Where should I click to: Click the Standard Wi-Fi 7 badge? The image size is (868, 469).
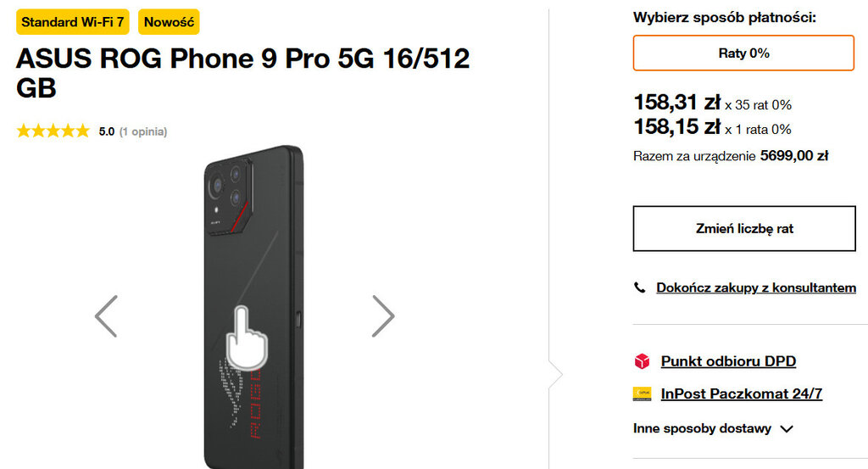(x=73, y=22)
